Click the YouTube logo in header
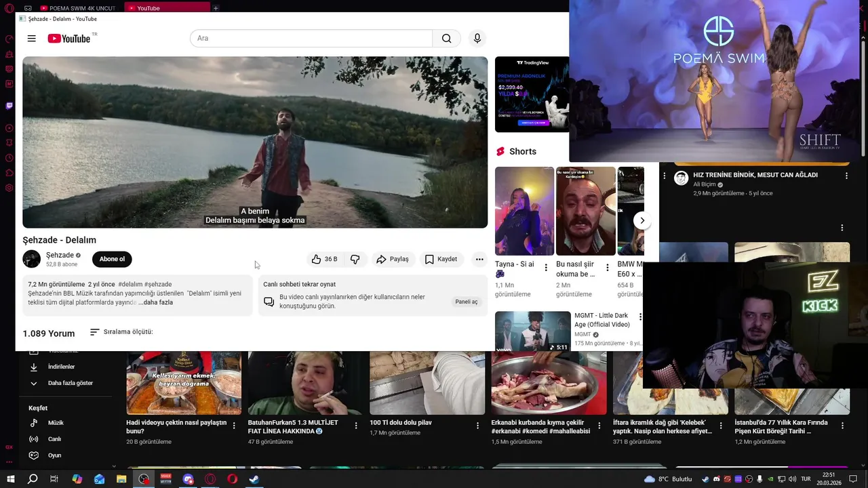 [69, 39]
